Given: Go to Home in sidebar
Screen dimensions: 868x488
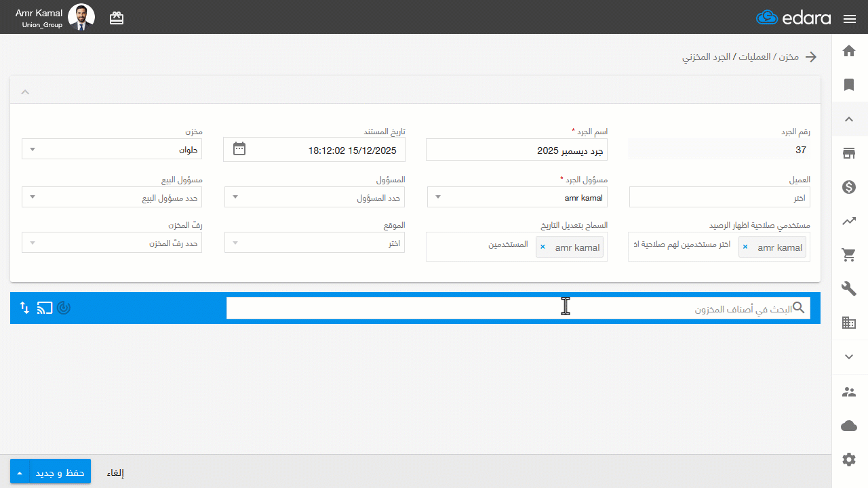Looking at the screenshot, I should (849, 51).
